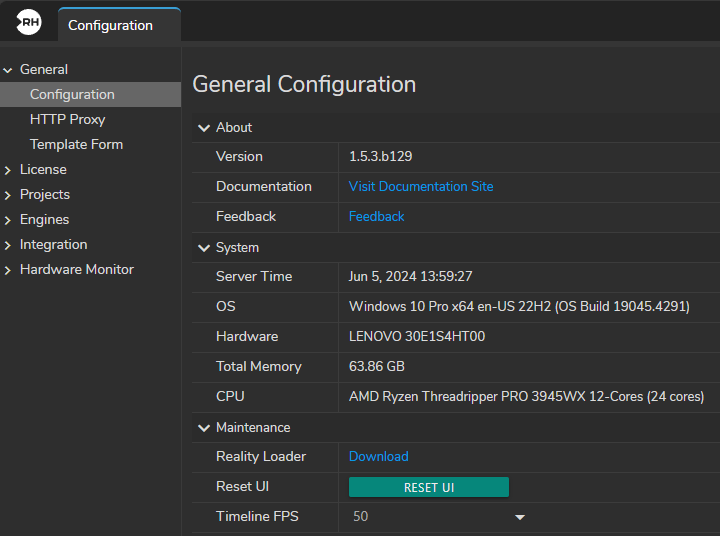Click the Feedback link

pyautogui.click(x=376, y=216)
